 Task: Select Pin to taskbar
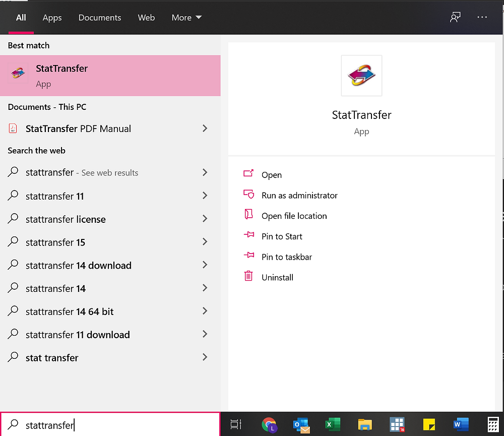tap(287, 257)
